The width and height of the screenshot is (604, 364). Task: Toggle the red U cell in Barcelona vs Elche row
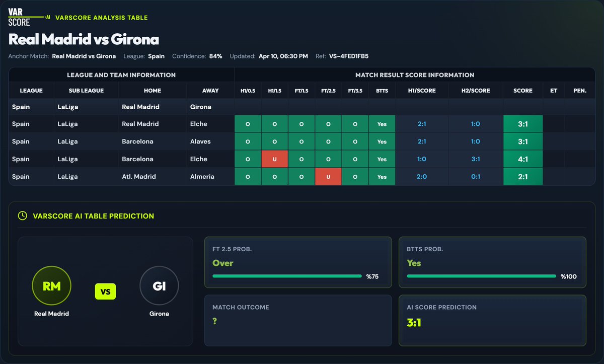click(x=275, y=159)
